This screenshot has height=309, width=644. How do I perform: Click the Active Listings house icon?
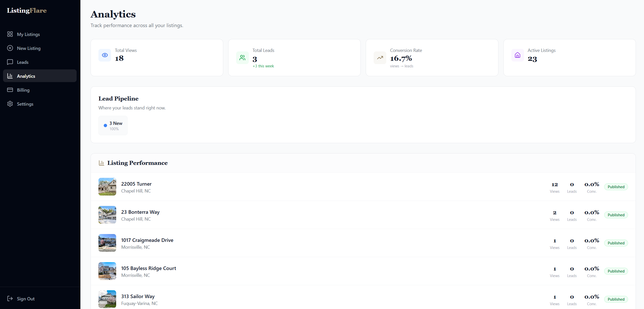click(517, 55)
